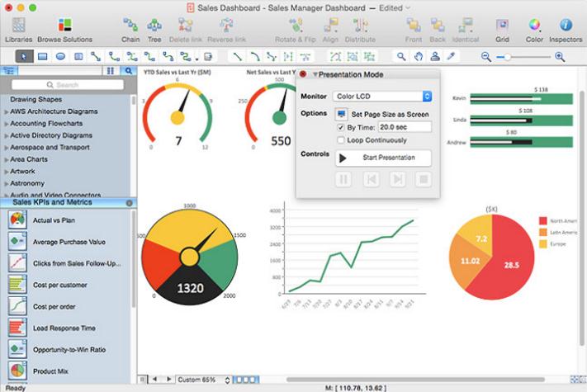Switch library panel to grid view

(111, 70)
